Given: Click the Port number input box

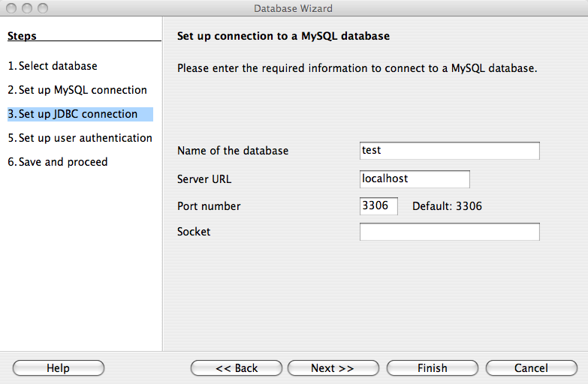Looking at the screenshot, I should (x=378, y=205).
